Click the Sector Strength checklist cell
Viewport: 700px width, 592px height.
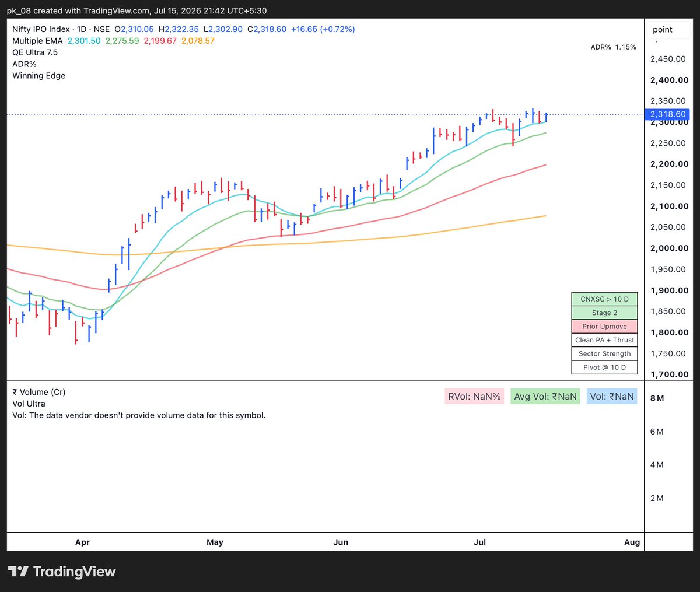pos(604,354)
